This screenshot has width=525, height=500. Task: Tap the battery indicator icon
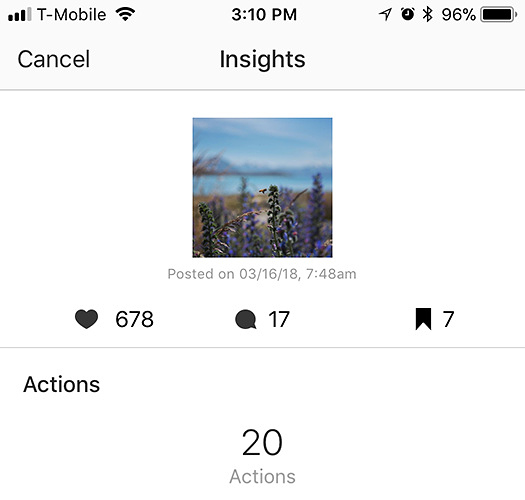click(499, 15)
